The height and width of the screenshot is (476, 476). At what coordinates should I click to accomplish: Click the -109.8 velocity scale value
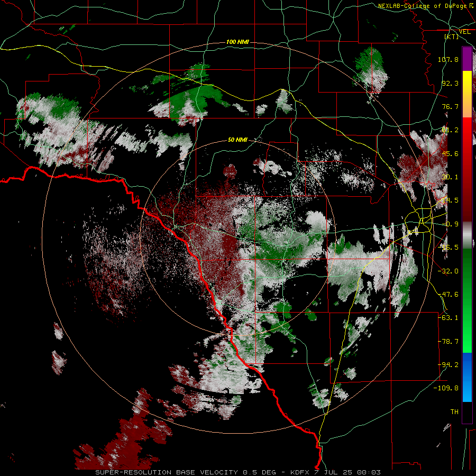[446, 388]
